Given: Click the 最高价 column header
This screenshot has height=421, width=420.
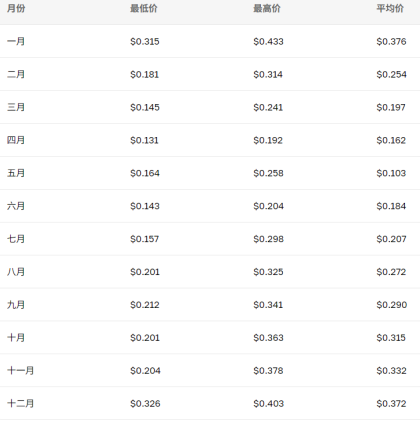Looking at the screenshot, I should point(267,8).
